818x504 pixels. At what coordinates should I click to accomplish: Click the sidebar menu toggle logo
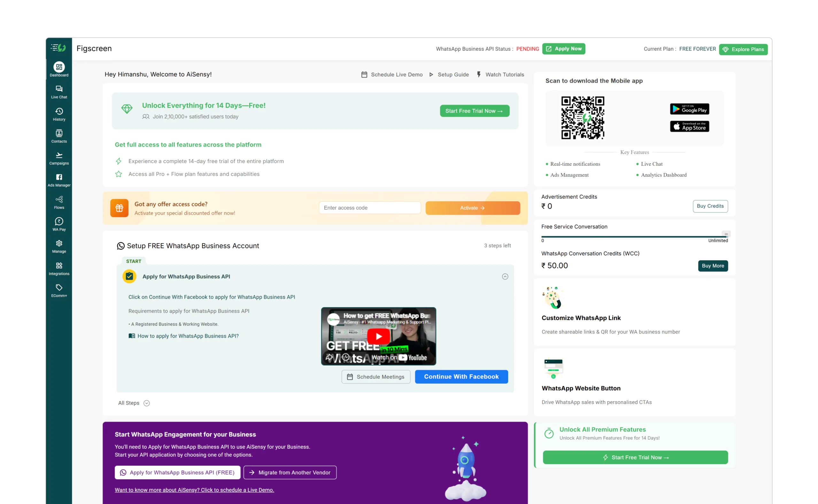coord(58,48)
